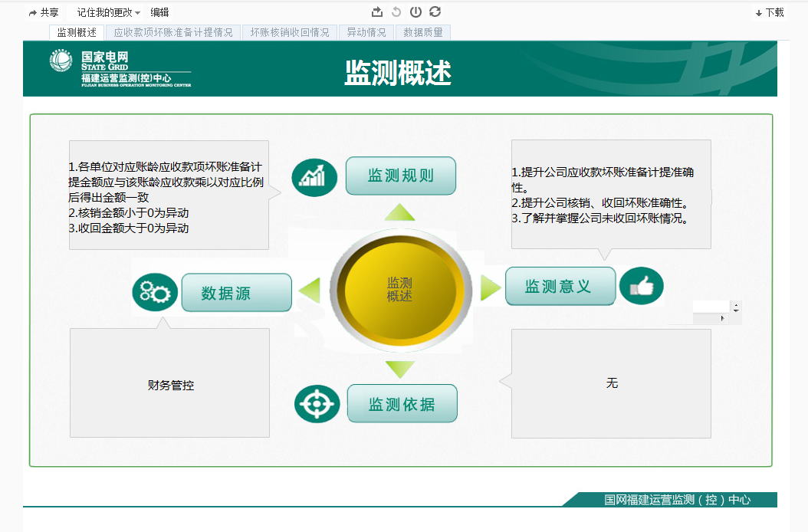The width and height of the screenshot is (808, 532).
Task: Open the 记住我的更改 dropdown
Action: click(109, 13)
